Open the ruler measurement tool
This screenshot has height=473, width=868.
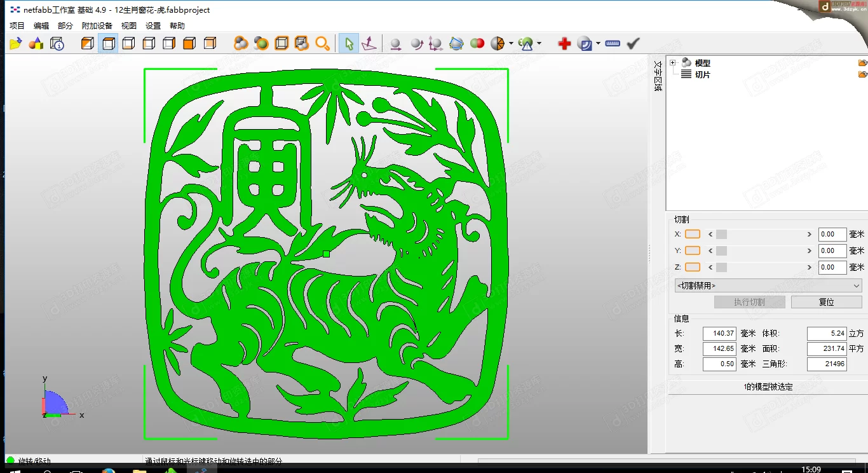(x=613, y=43)
